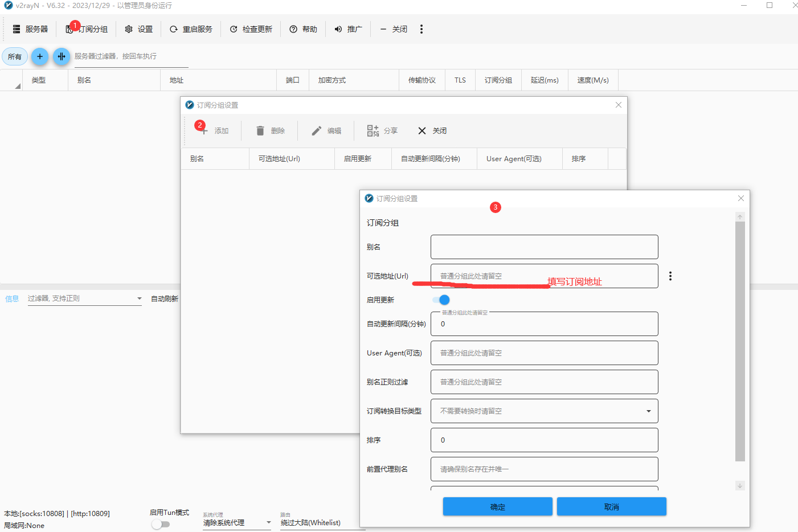Click 推广 speaker item in toolbar
Viewport: 798px width, 532px height.
(348, 29)
